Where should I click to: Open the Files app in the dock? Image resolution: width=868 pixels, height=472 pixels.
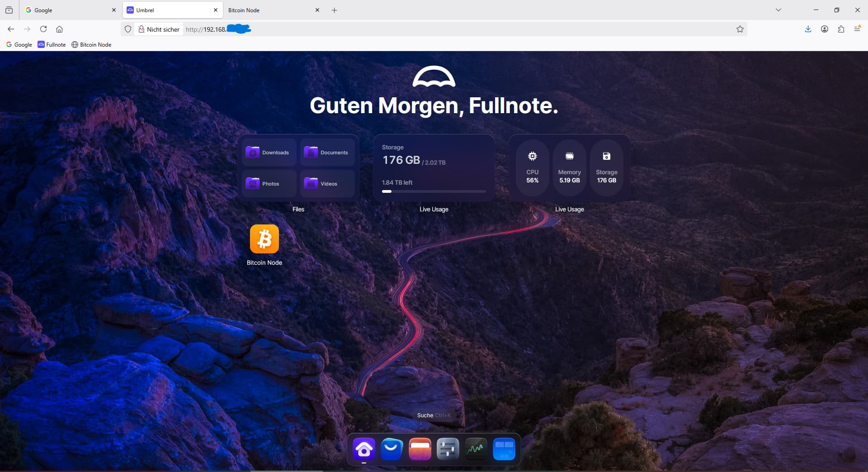point(420,449)
